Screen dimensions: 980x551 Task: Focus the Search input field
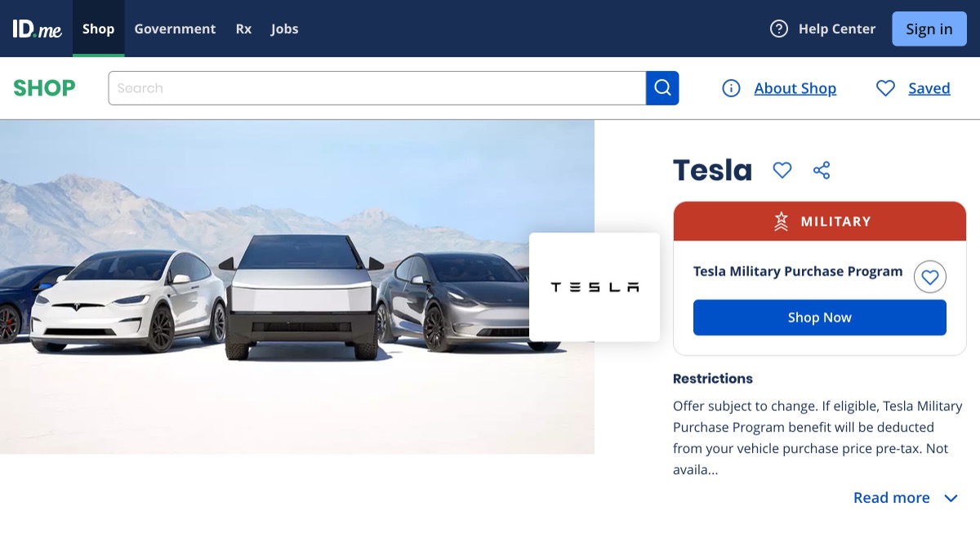click(377, 88)
